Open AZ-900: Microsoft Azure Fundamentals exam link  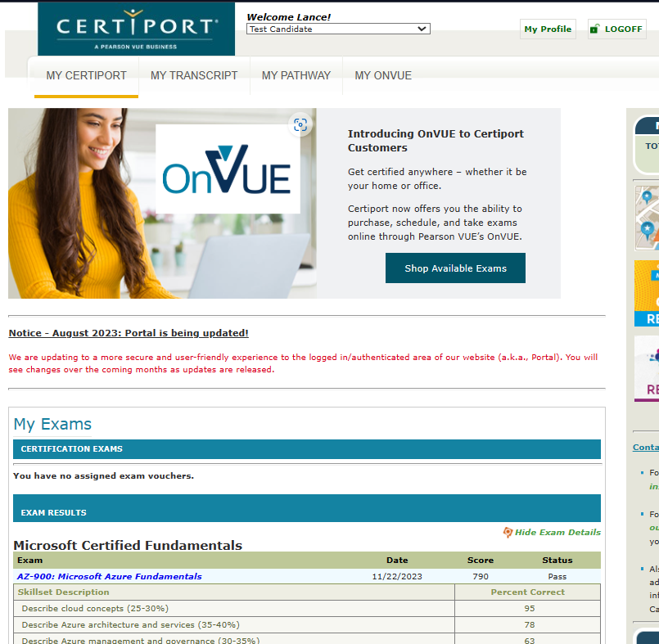[109, 576]
